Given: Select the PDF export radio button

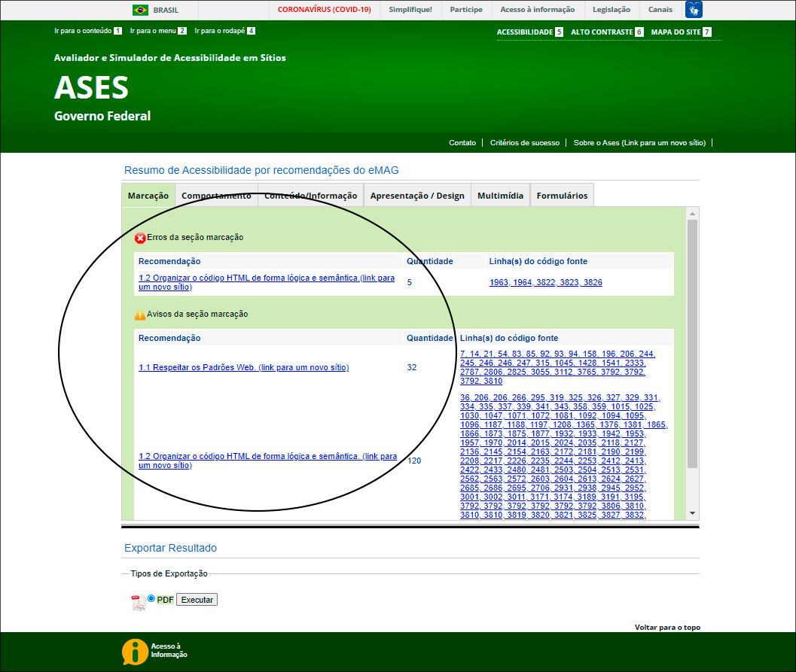Looking at the screenshot, I should (151, 599).
